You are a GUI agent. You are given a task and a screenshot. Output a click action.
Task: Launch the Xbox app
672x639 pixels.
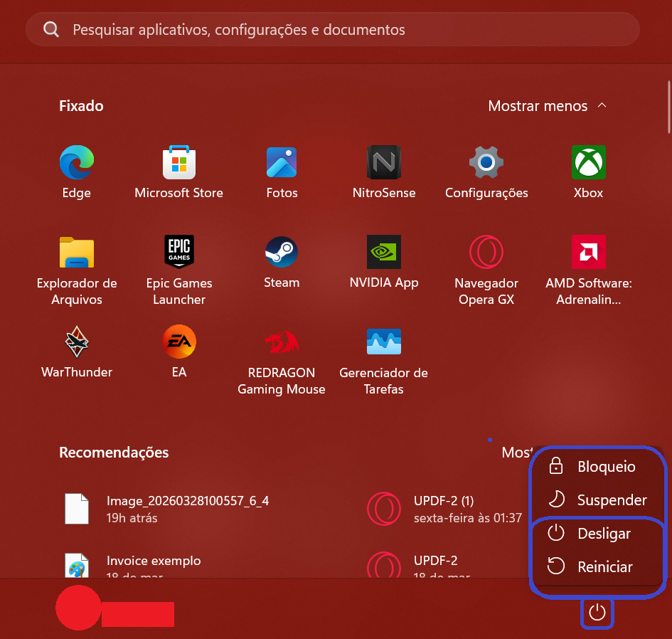coord(588,171)
